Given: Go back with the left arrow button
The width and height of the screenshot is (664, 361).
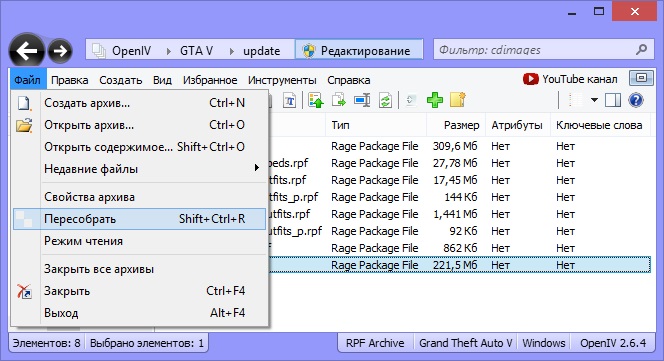Looking at the screenshot, I should [27, 51].
